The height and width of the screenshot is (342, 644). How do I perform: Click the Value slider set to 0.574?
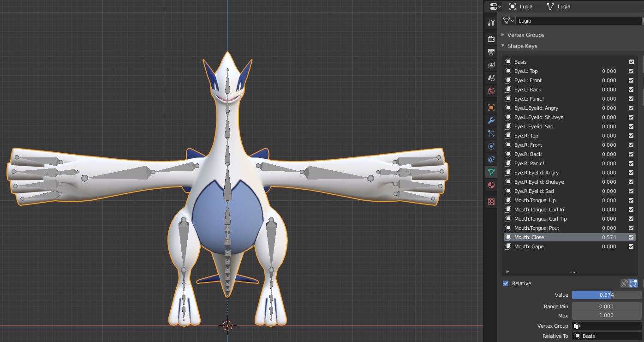pyautogui.click(x=606, y=294)
